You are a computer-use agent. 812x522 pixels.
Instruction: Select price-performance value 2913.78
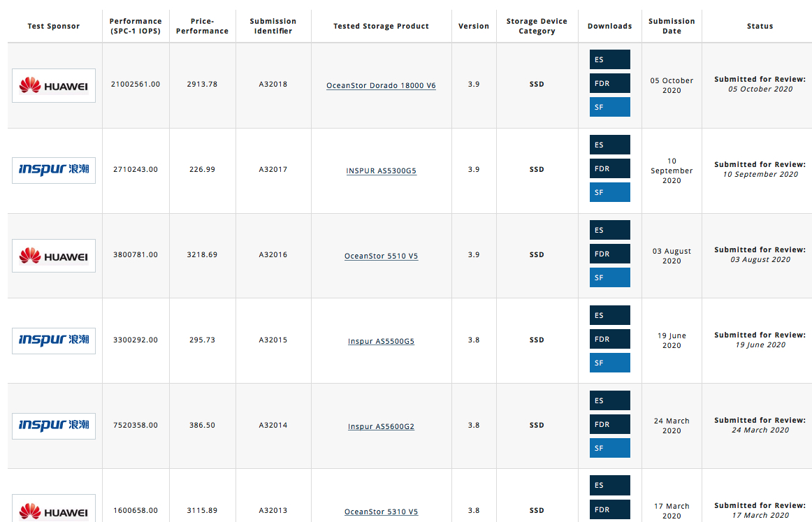click(x=202, y=84)
